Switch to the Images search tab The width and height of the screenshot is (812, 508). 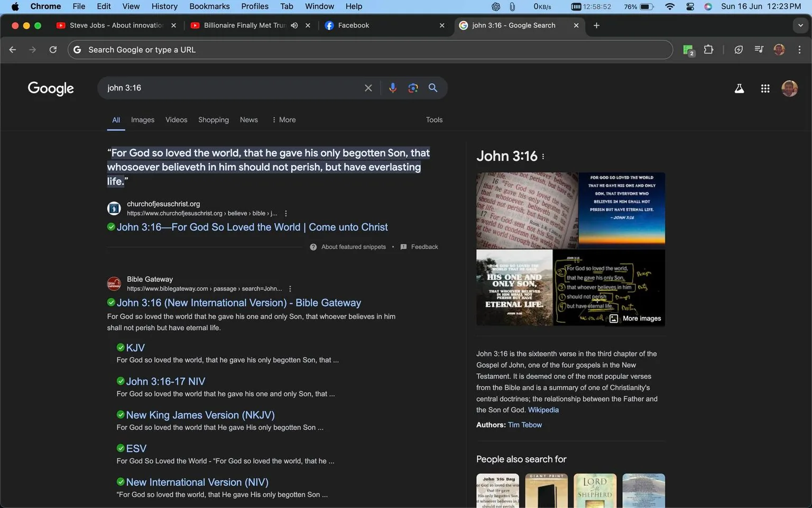[142, 120]
